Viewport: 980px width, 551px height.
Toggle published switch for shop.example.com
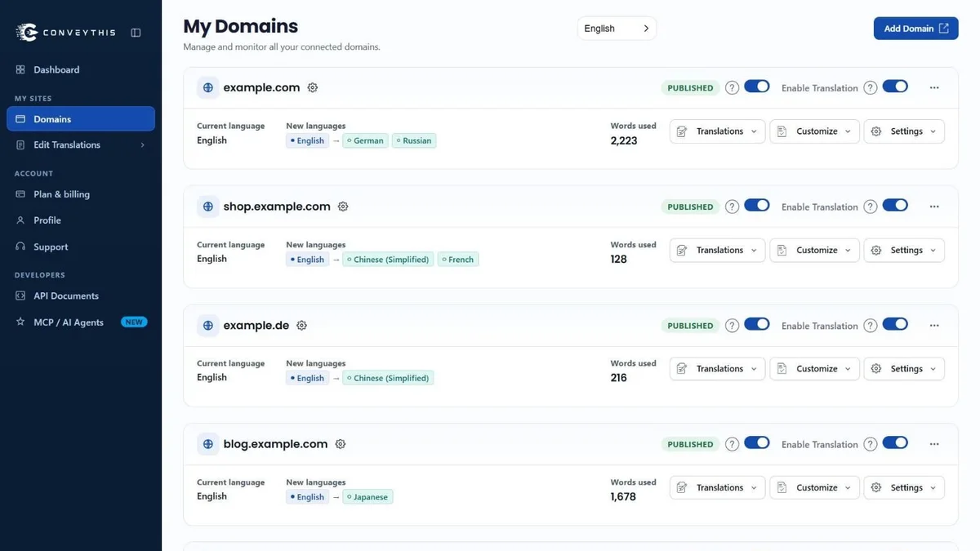(x=757, y=206)
